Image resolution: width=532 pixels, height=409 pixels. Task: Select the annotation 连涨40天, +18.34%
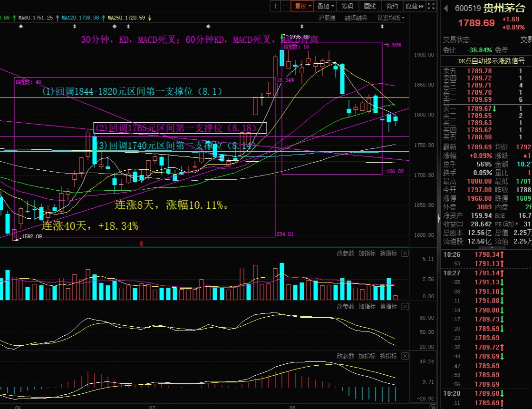click(90, 226)
